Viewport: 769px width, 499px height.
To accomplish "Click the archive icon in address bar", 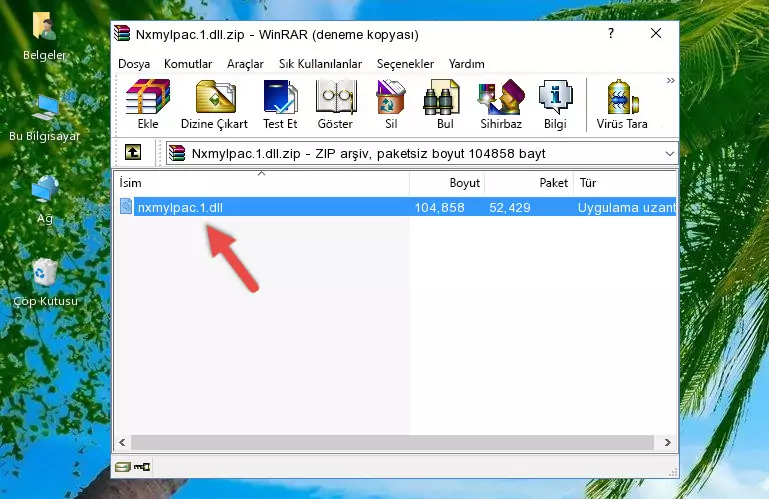I will (x=177, y=154).
